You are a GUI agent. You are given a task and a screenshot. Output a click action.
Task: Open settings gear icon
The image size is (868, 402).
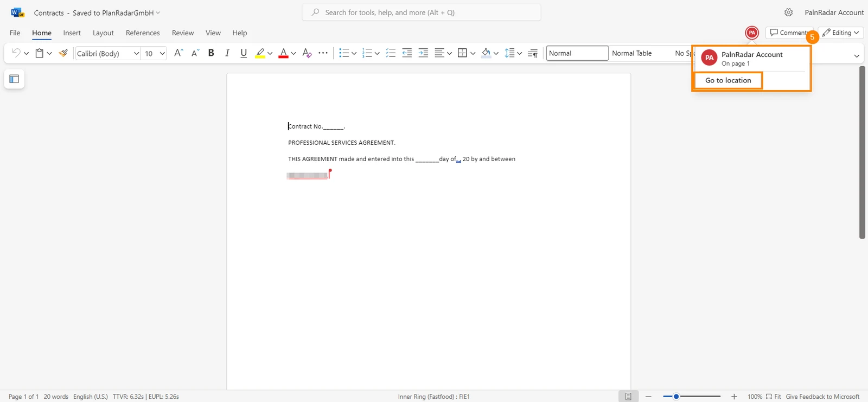pos(789,12)
